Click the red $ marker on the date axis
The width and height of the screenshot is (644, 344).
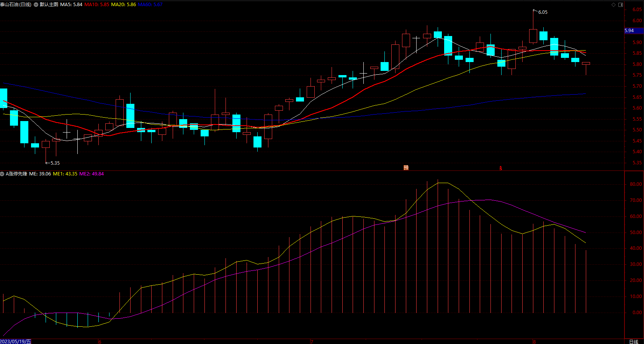pos(500,168)
